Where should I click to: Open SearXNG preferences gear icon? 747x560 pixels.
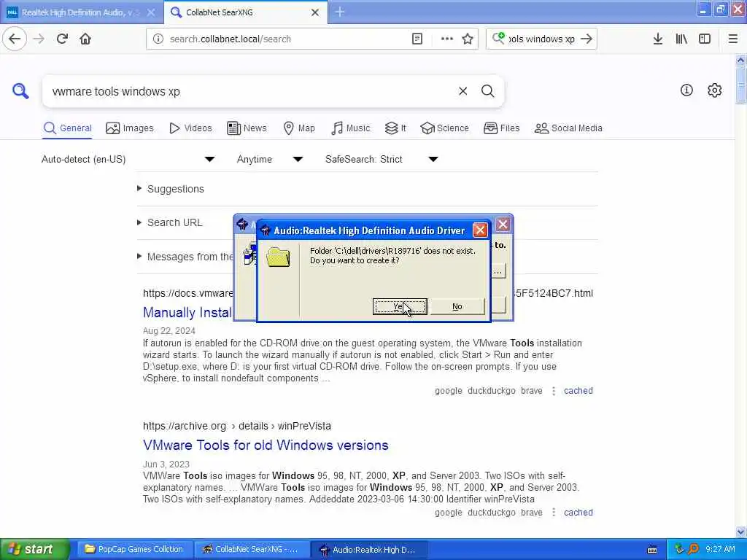(x=715, y=90)
